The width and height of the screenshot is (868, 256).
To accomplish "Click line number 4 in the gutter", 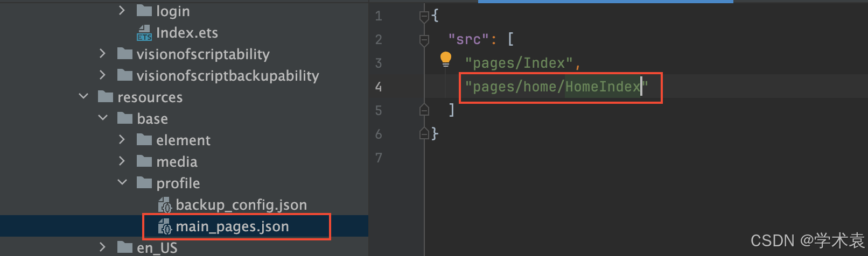I will pos(379,87).
